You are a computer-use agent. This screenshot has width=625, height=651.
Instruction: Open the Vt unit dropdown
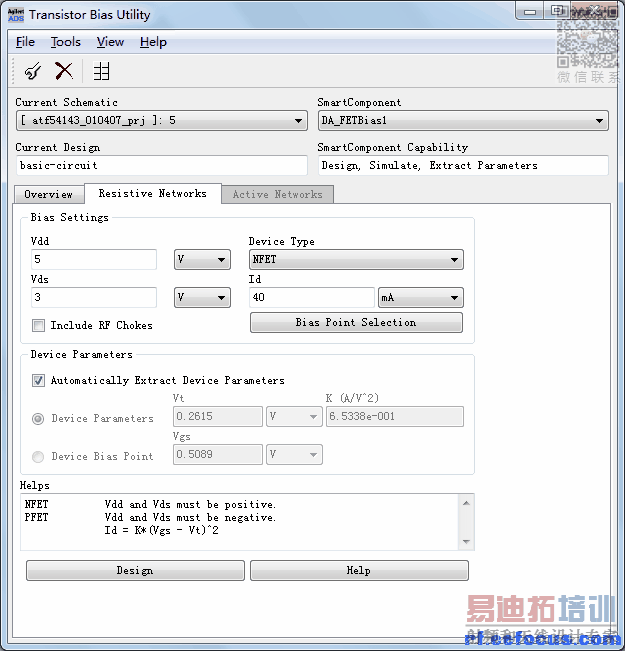tap(294, 416)
